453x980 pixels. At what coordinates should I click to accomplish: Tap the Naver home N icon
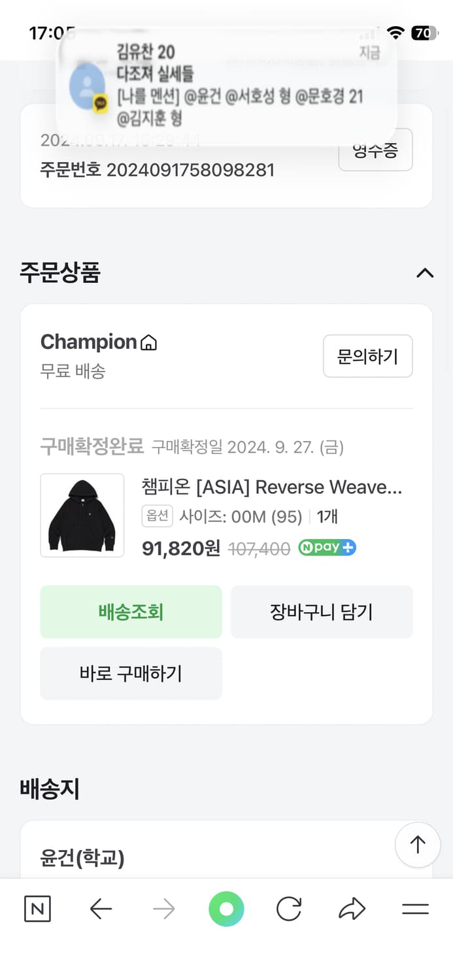point(37,909)
